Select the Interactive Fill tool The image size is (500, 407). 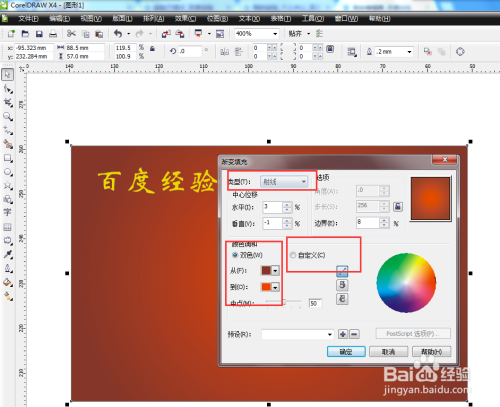[x=8, y=296]
